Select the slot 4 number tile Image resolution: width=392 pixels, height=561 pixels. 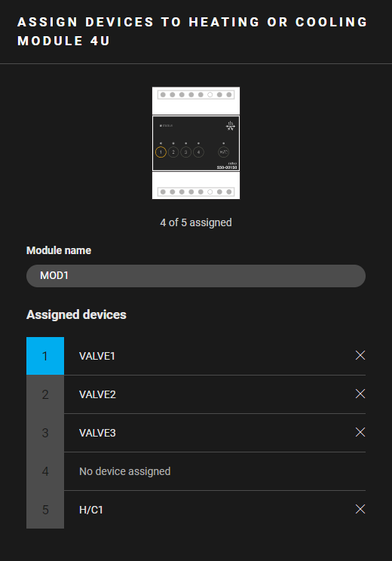[45, 471]
